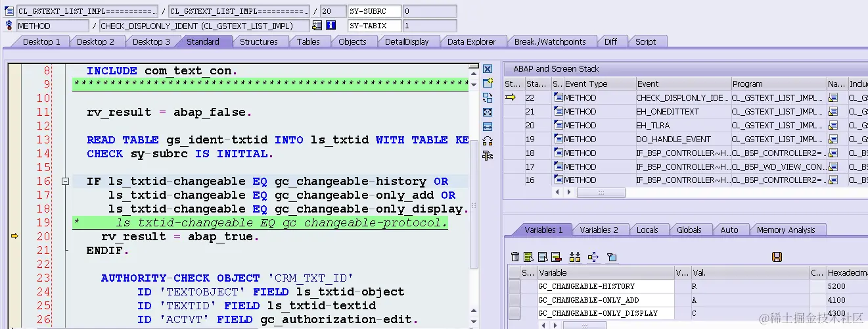Click the full-screen tool icon beside the editor

pyautogui.click(x=487, y=112)
